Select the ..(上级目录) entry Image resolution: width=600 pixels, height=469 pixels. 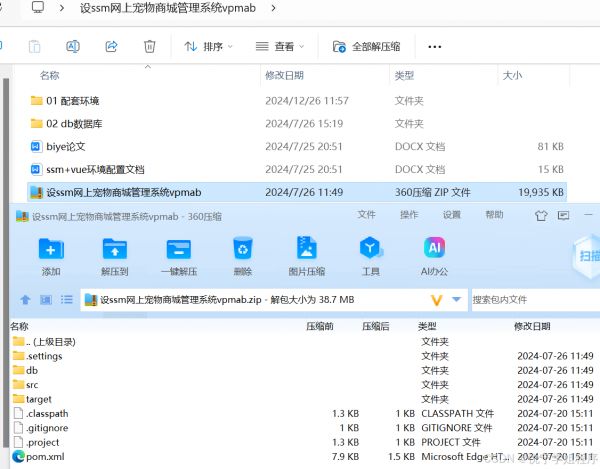[x=44, y=342]
